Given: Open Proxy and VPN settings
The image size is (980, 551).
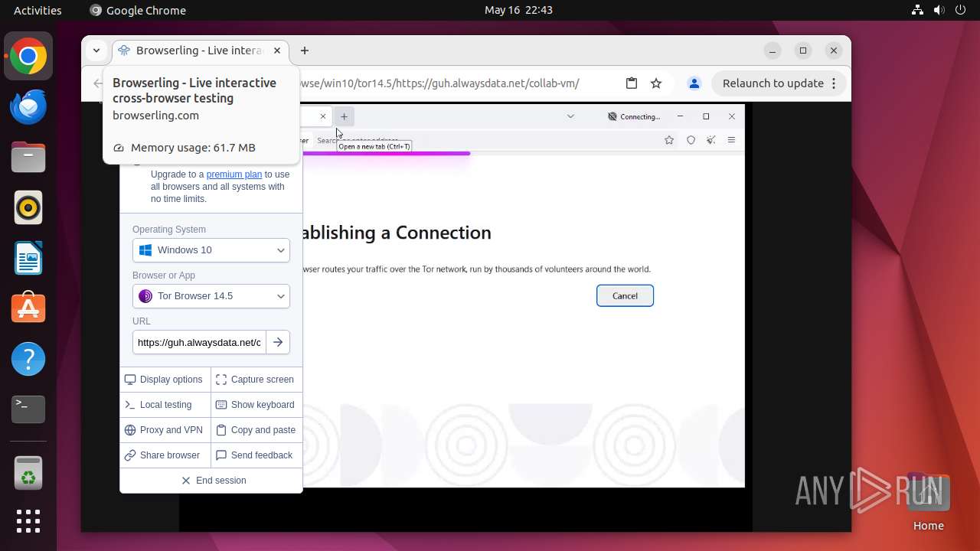Looking at the screenshot, I should pos(165,430).
